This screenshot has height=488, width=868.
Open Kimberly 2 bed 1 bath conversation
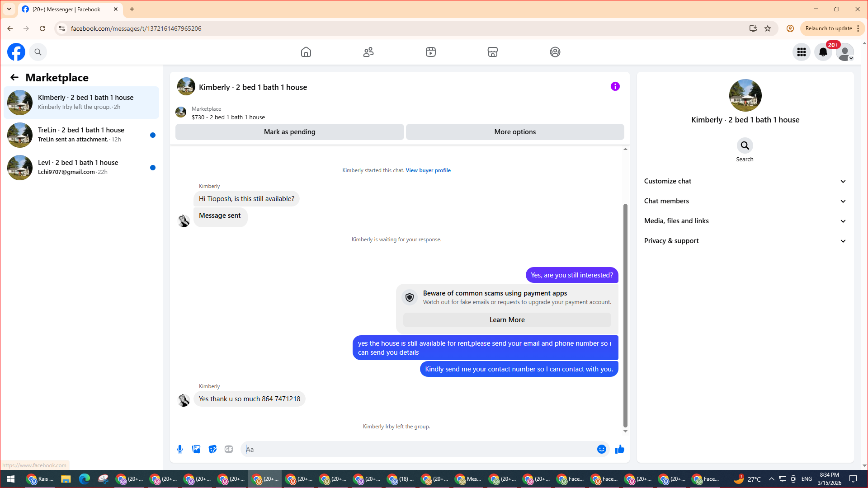[81, 103]
